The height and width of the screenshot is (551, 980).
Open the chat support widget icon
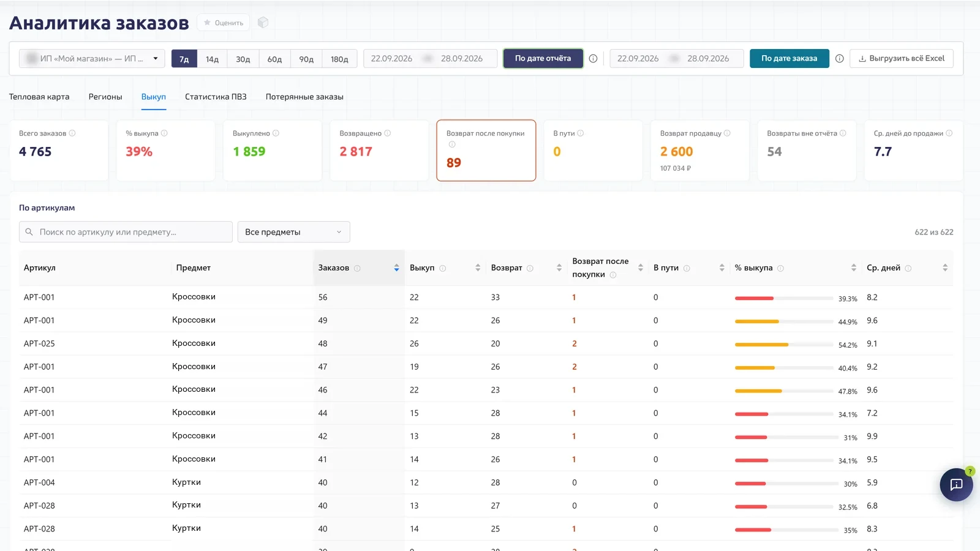[956, 485]
